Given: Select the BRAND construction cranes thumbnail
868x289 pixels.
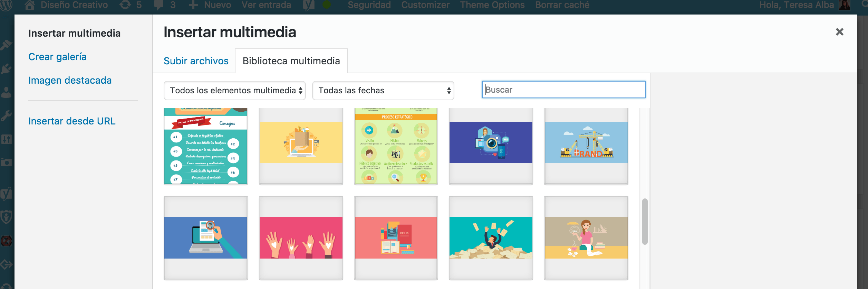Looking at the screenshot, I should [x=586, y=146].
